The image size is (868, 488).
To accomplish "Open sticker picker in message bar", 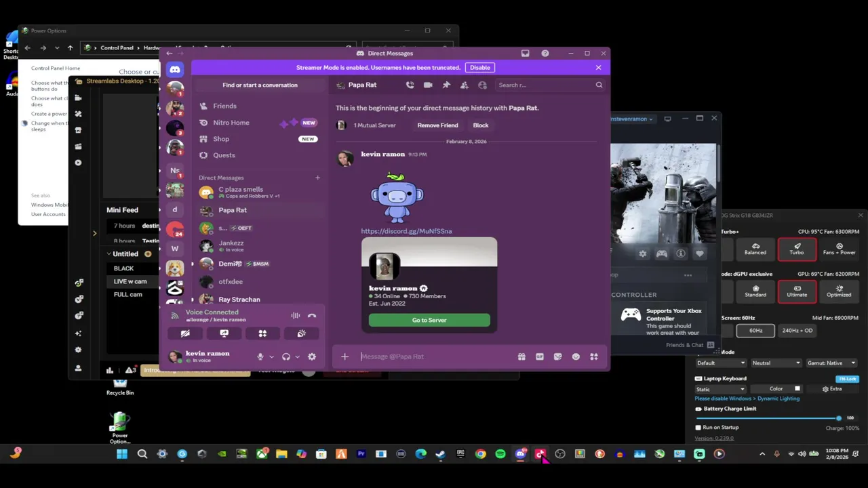I will 557,357.
